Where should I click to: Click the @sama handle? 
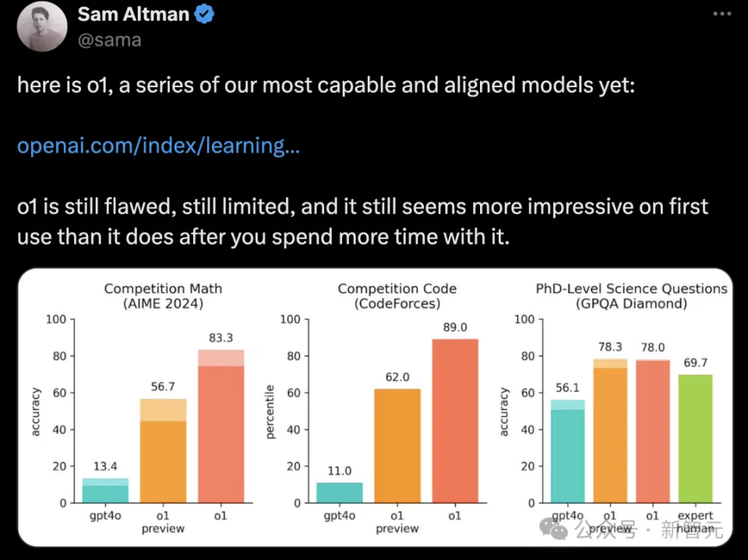tap(109, 40)
